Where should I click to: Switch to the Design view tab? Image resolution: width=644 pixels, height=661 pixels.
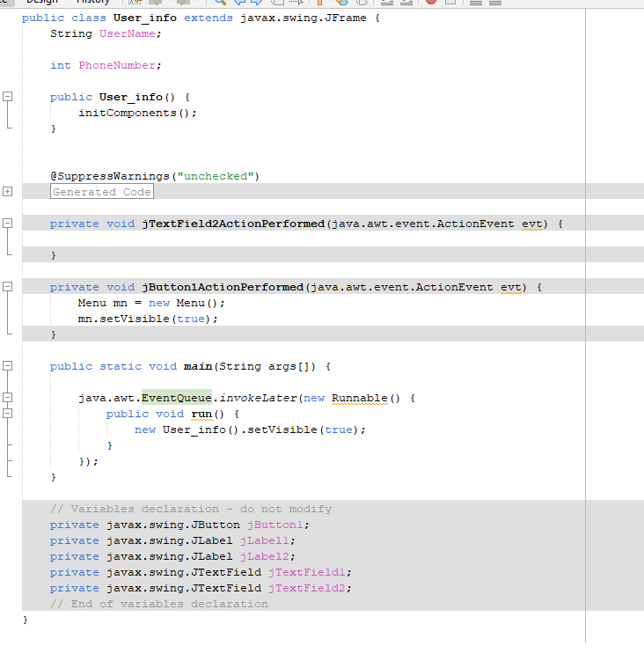41,2
